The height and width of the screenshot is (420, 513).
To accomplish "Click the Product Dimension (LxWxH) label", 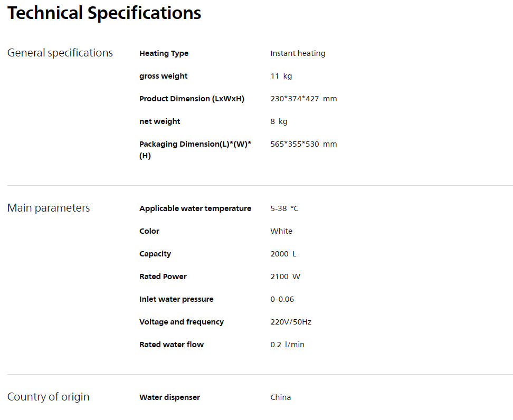I will tap(192, 99).
